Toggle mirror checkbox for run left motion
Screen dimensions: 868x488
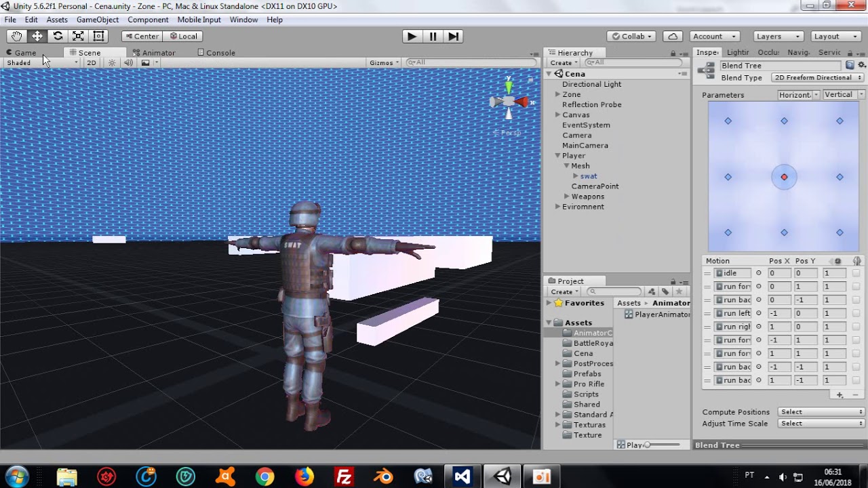tap(856, 313)
